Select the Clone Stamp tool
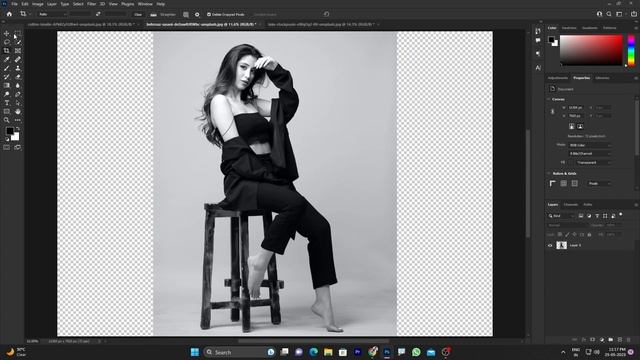Viewport: 640px width, 360px height. (x=18, y=68)
